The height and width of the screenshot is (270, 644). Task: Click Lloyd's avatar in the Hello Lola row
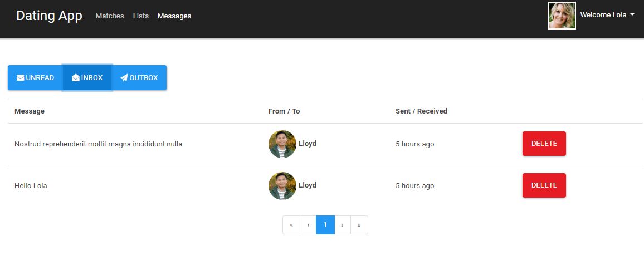pyautogui.click(x=282, y=186)
